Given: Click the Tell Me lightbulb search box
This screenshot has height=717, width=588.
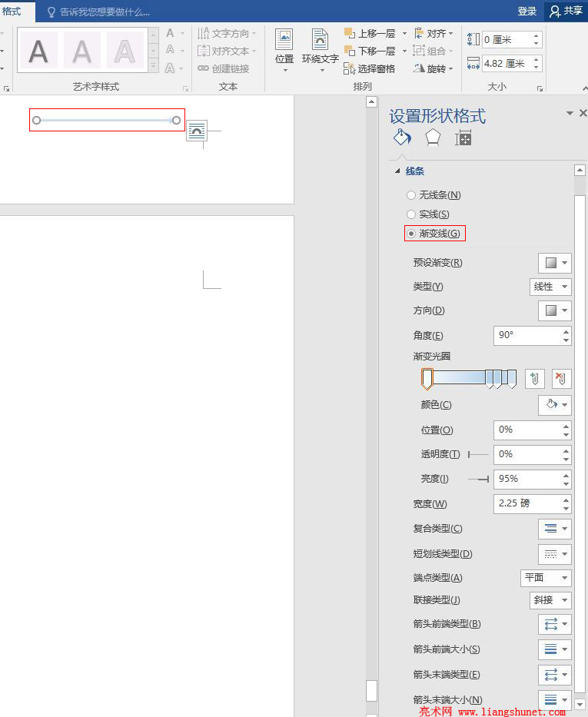Looking at the screenshot, I should [98, 12].
